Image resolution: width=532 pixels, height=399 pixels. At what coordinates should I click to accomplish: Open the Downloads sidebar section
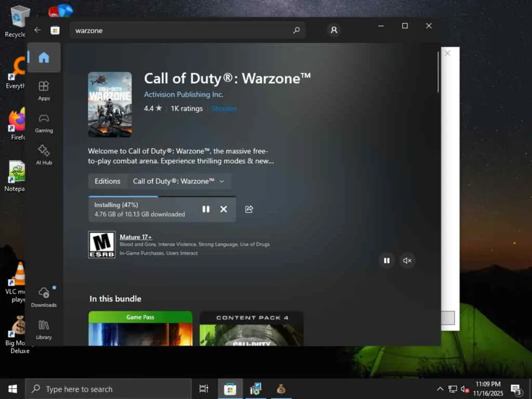click(44, 297)
